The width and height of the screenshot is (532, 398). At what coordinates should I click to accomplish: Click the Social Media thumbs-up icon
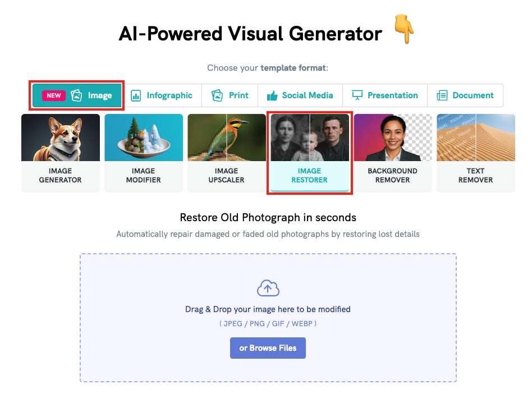(272, 95)
